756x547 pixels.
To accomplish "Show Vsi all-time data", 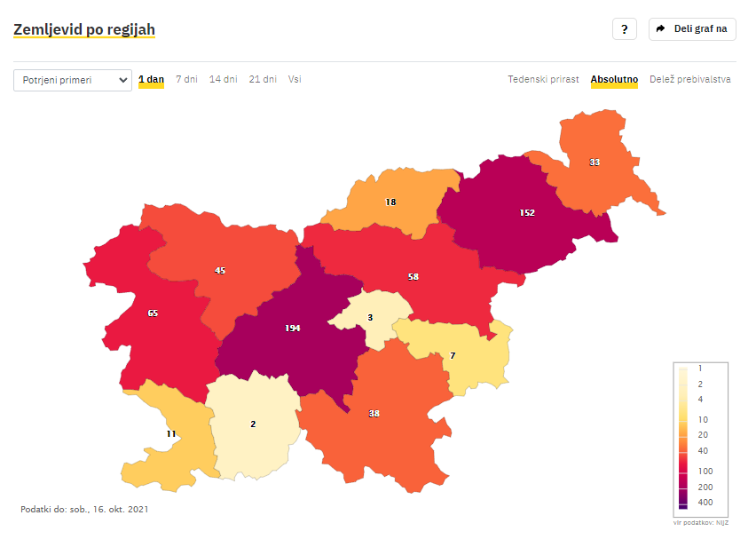I will (295, 80).
